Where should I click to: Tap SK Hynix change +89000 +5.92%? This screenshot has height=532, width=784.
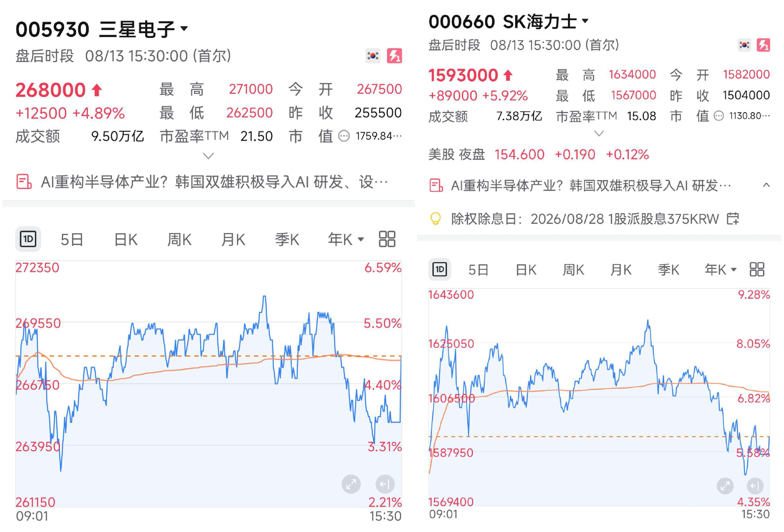478,96
